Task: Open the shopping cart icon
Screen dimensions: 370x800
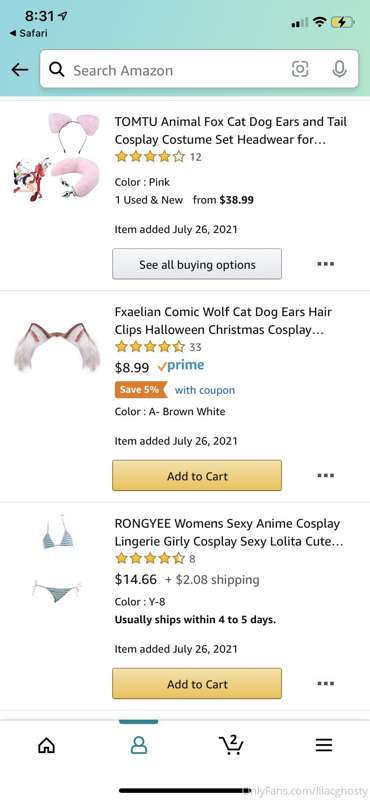Action: coord(231,744)
